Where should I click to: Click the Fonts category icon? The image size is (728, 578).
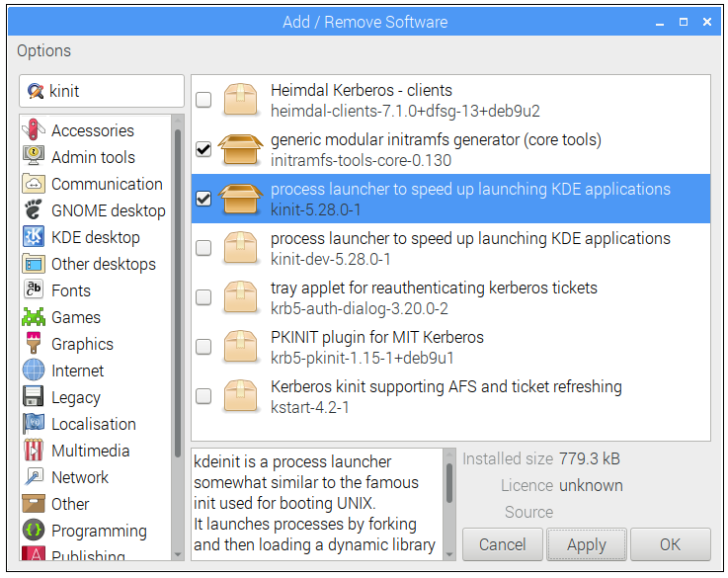coord(34,289)
